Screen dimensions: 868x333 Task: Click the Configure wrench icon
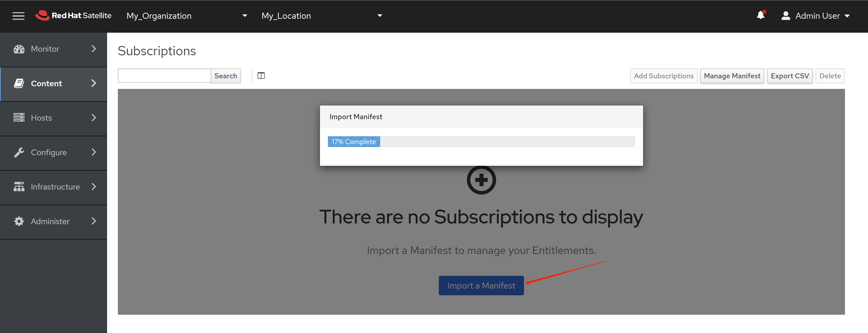[19, 153]
